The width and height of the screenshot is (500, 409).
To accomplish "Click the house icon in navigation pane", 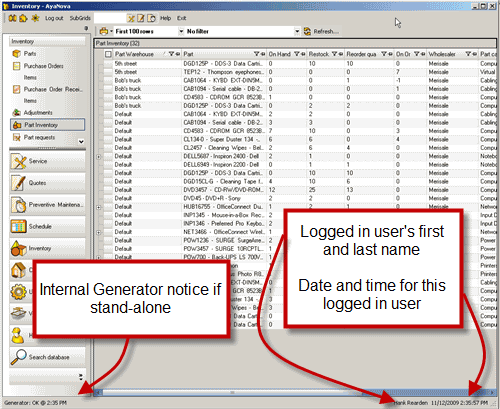I will tap(18, 270).
